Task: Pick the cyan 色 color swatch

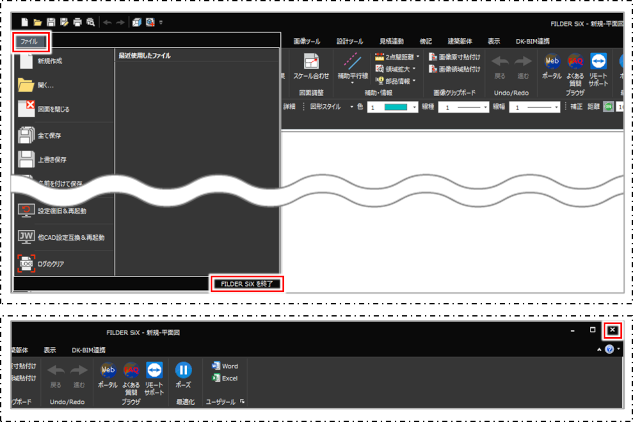Action: pos(393,106)
